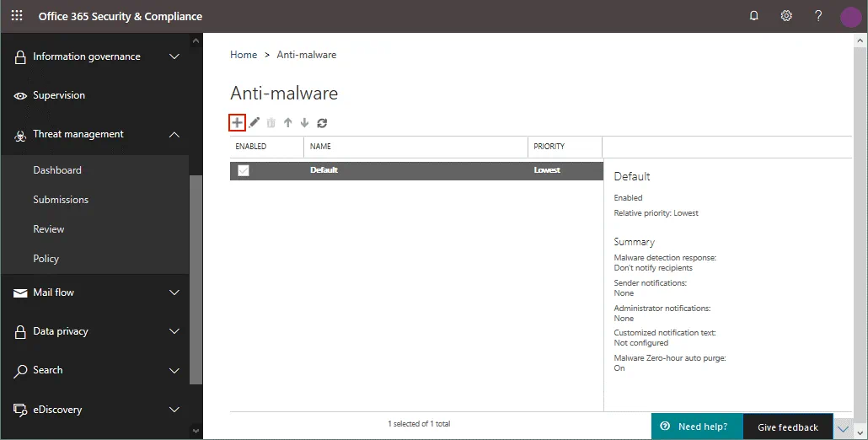Click the trash delete icon
This screenshot has width=868, height=440.
click(x=271, y=123)
